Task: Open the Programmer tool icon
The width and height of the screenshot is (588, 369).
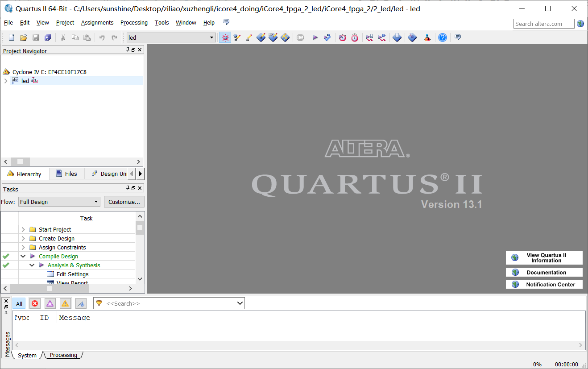Action: click(x=412, y=37)
